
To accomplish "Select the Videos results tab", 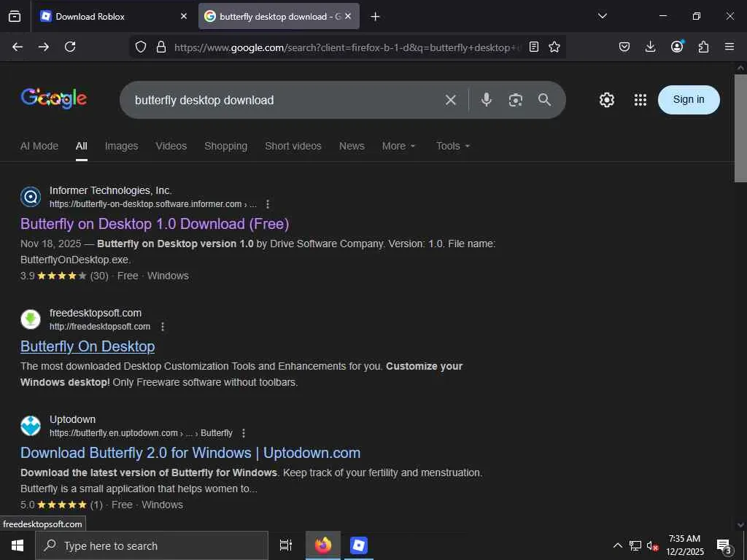I will [171, 146].
